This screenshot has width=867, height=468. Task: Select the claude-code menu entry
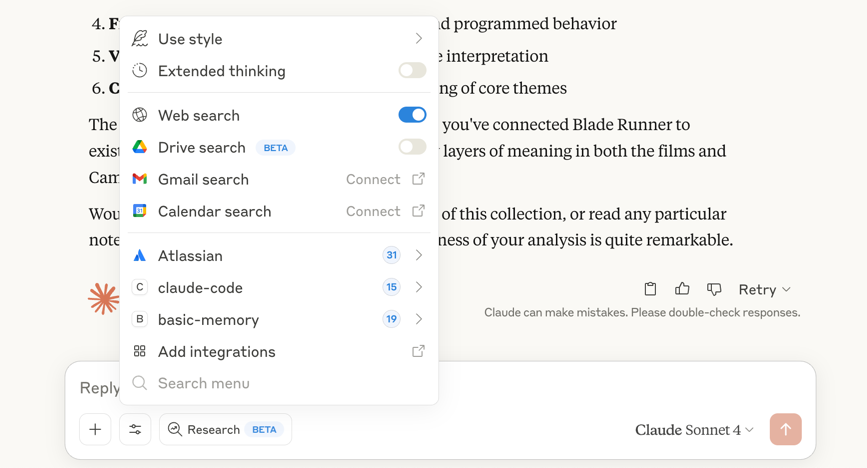pos(279,288)
